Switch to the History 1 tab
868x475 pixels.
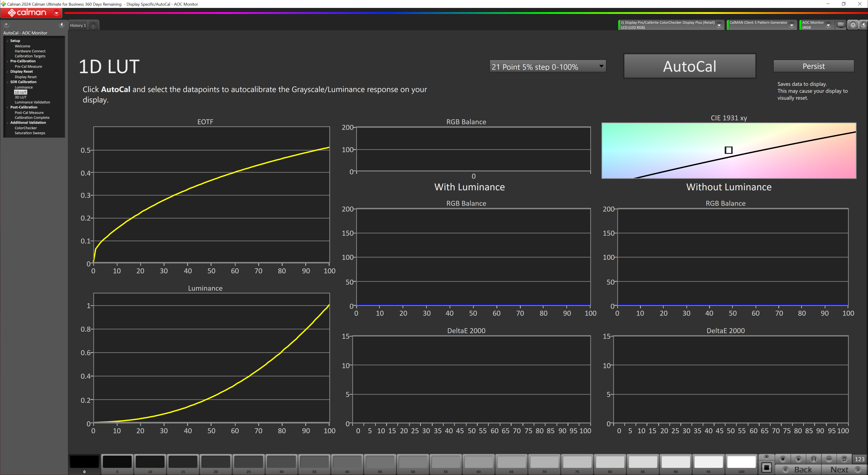pyautogui.click(x=78, y=25)
